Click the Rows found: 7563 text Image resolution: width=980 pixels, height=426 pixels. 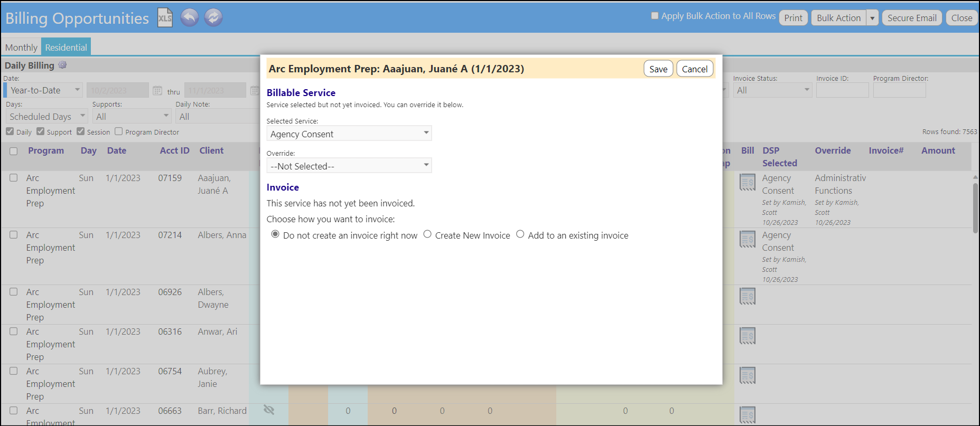point(950,131)
